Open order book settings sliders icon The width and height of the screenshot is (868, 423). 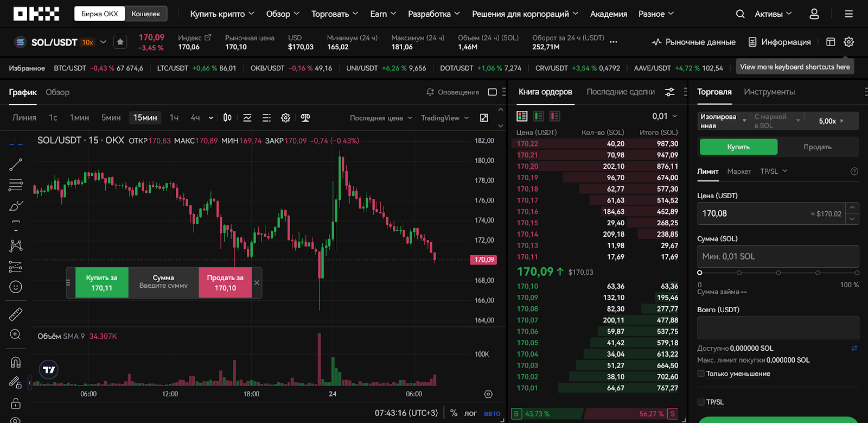pyautogui.click(x=670, y=92)
